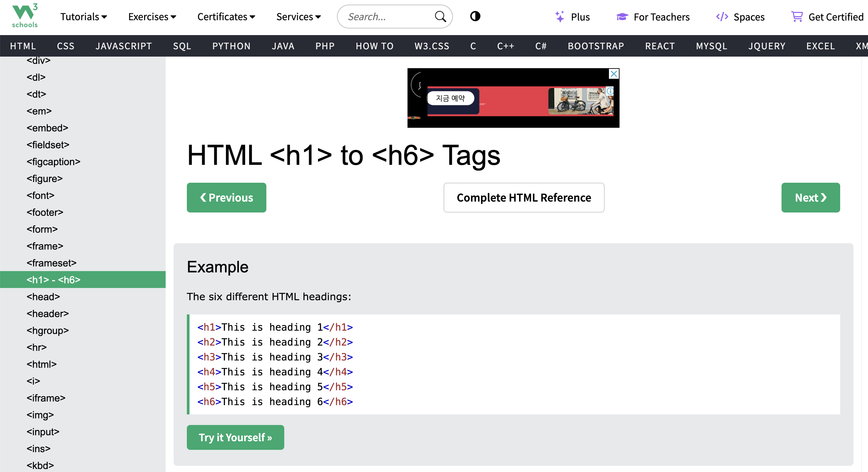This screenshot has height=472, width=868.
Task: Open the HOW TO tab
Action: (375, 46)
